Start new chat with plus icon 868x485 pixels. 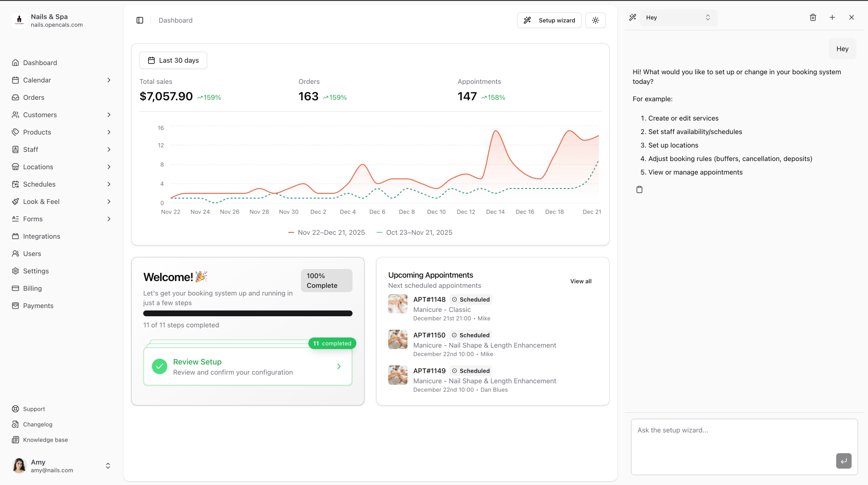[x=832, y=17]
